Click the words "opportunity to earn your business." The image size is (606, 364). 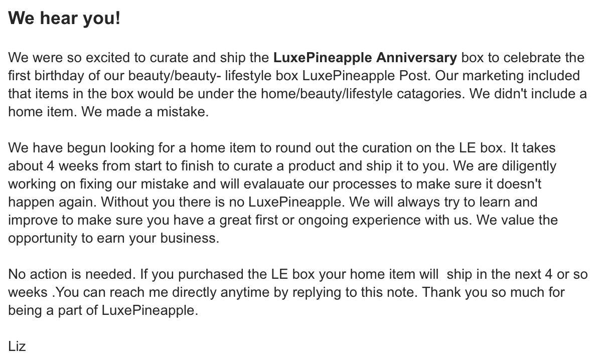[x=113, y=238]
